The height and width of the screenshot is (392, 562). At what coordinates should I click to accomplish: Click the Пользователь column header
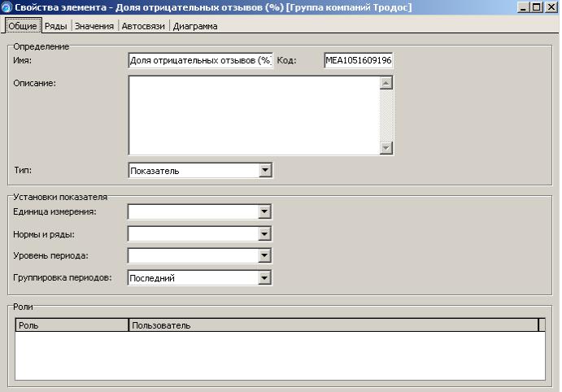coord(333,325)
